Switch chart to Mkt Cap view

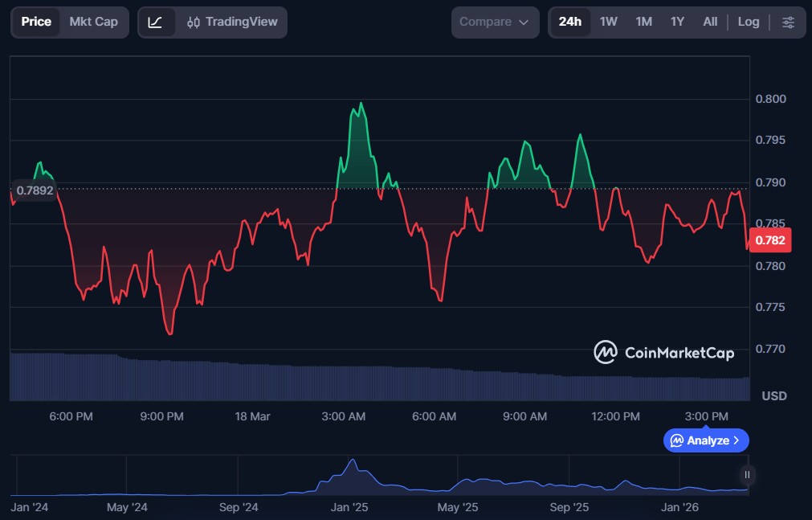click(93, 22)
